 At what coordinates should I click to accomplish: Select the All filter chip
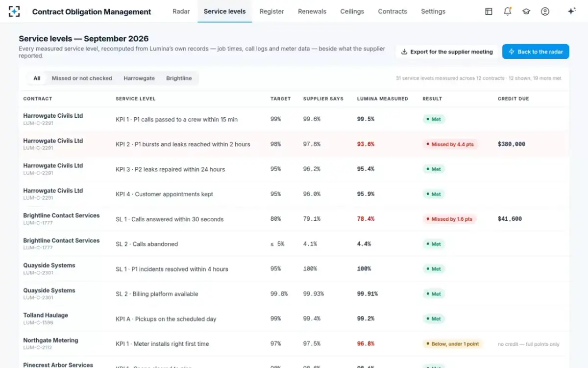pyautogui.click(x=37, y=78)
